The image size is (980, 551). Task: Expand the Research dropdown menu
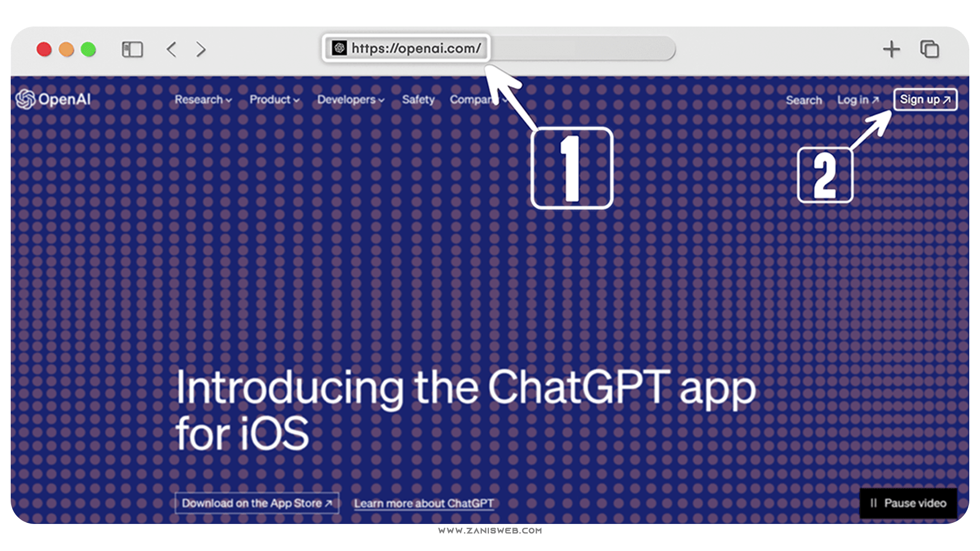[203, 99]
